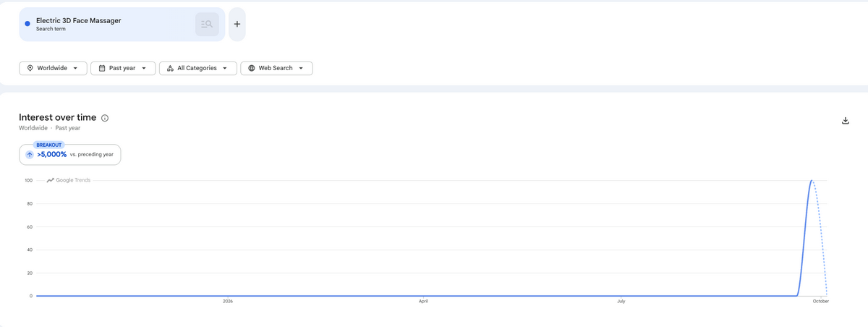Download the Interest over time CSV
The width and height of the screenshot is (868, 327).
point(846,121)
